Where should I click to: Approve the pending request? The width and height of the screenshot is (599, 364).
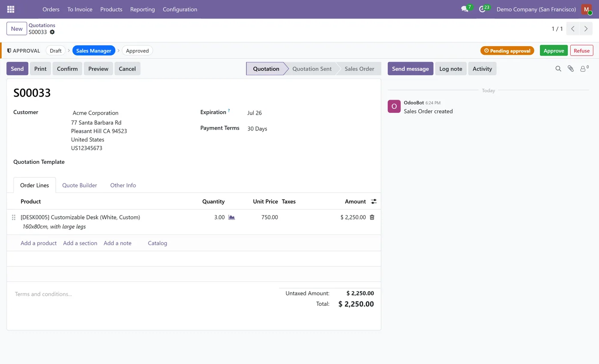click(x=554, y=50)
